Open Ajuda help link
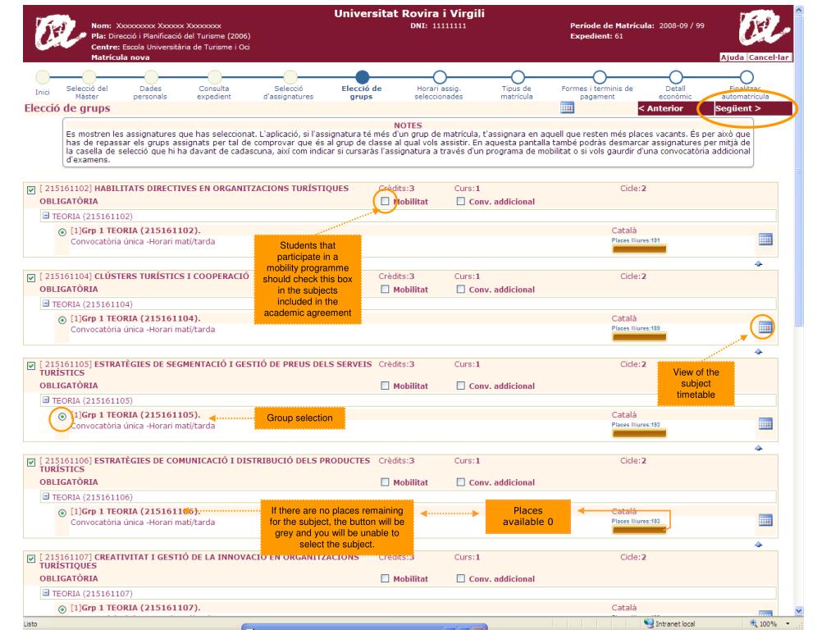 point(733,57)
